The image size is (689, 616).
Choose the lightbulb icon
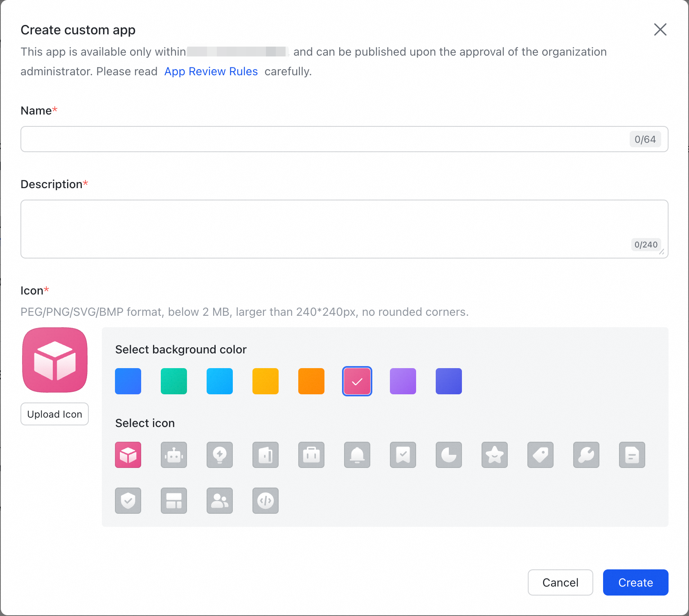tap(220, 455)
